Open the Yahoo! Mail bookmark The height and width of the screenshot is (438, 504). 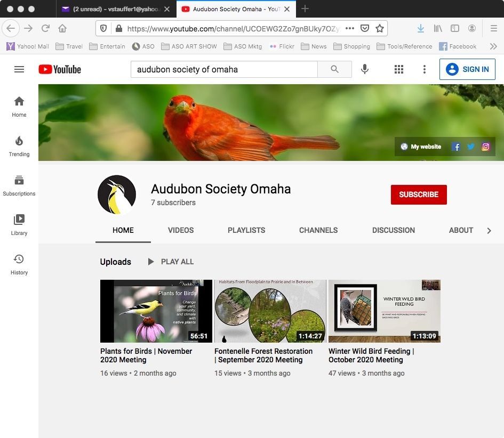pos(28,46)
